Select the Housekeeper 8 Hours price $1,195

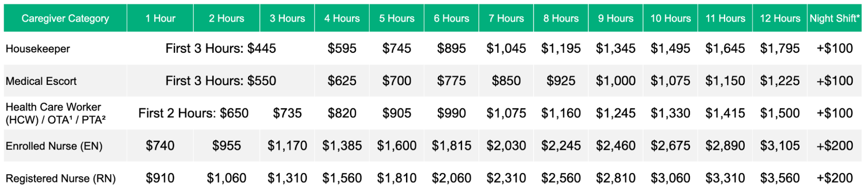click(x=561, y=48)
